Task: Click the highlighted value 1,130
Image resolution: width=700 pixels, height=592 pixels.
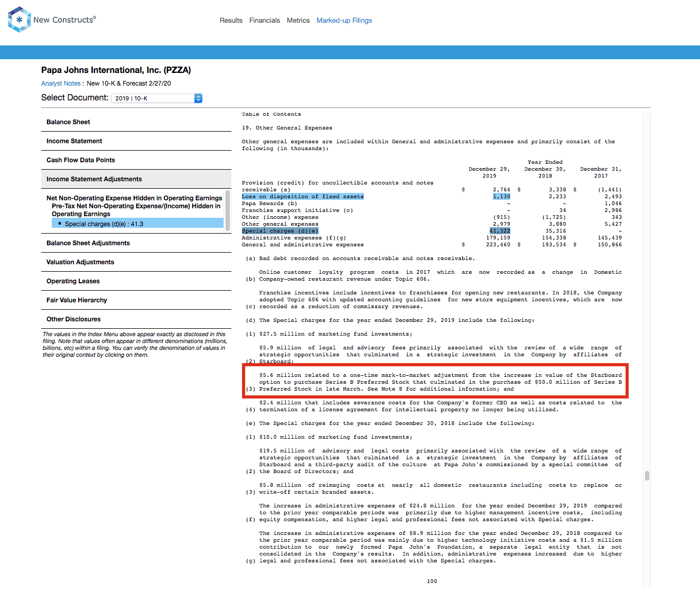Action: tap(501, 197)
